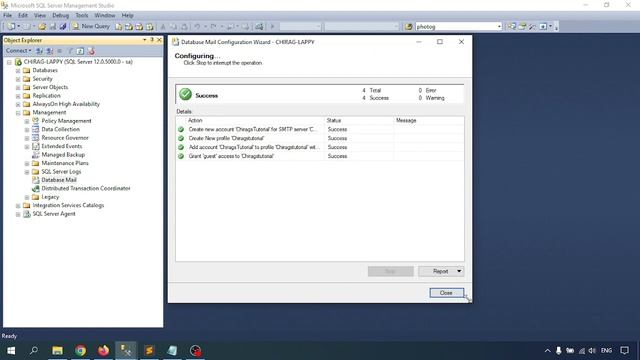Open Google Chrome from the taskbar
The image size is (640, 360).
pyautogui.click(x=80, y=351)
